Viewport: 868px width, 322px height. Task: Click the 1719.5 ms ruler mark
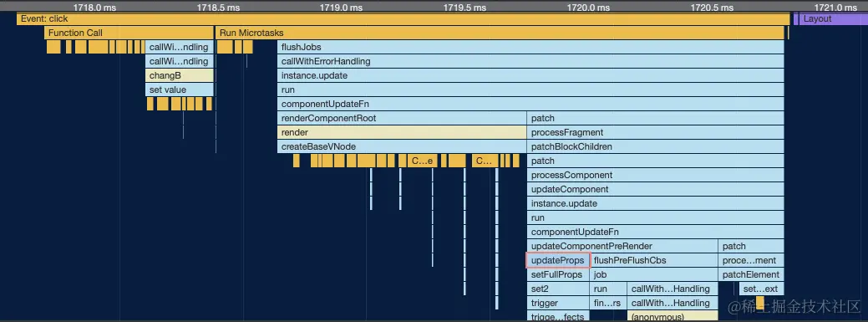click(465, 8)
